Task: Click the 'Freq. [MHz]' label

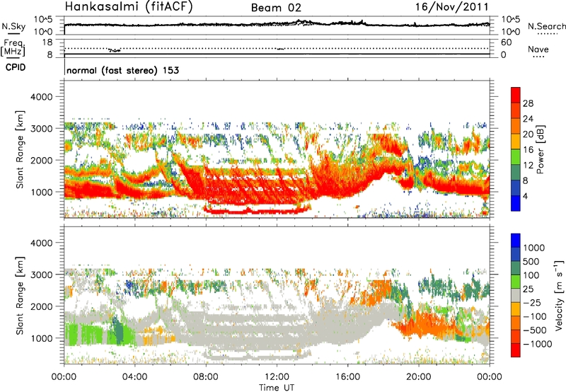Action: pos(13,47)
